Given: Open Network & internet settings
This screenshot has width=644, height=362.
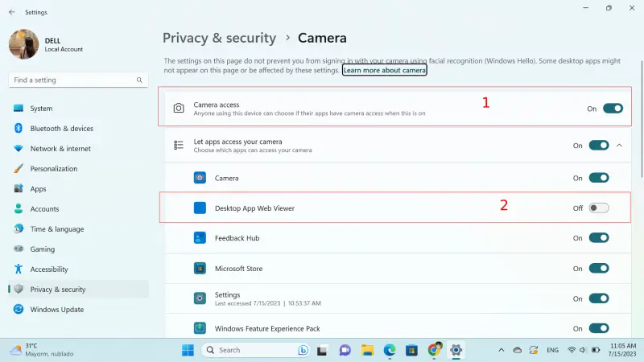Looking at the screenshot, I should tap(78, 149).
